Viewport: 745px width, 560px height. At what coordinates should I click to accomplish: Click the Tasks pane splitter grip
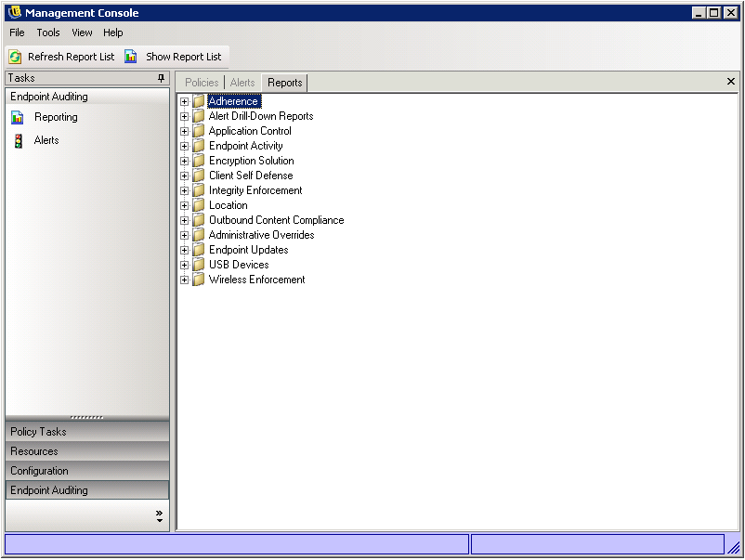pyautogui.click(x=86, y=418)
